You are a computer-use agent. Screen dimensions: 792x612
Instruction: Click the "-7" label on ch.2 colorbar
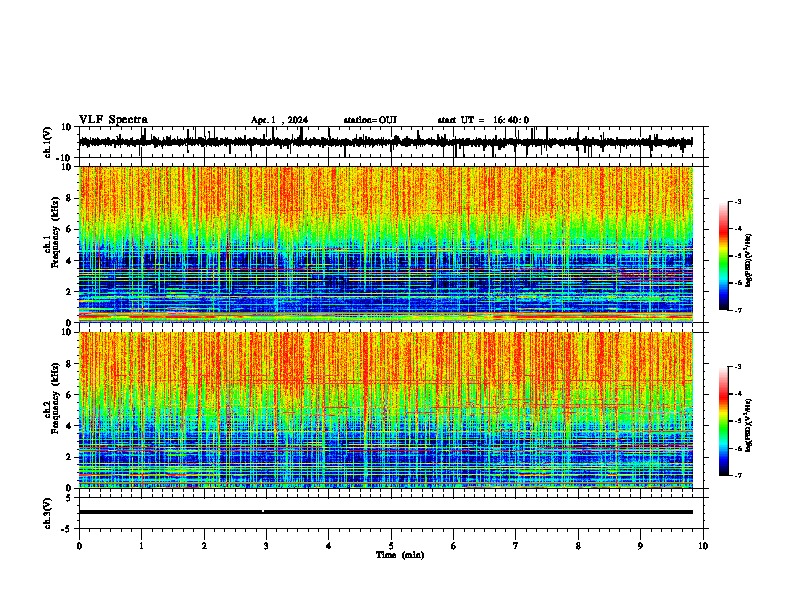point(738,475)
